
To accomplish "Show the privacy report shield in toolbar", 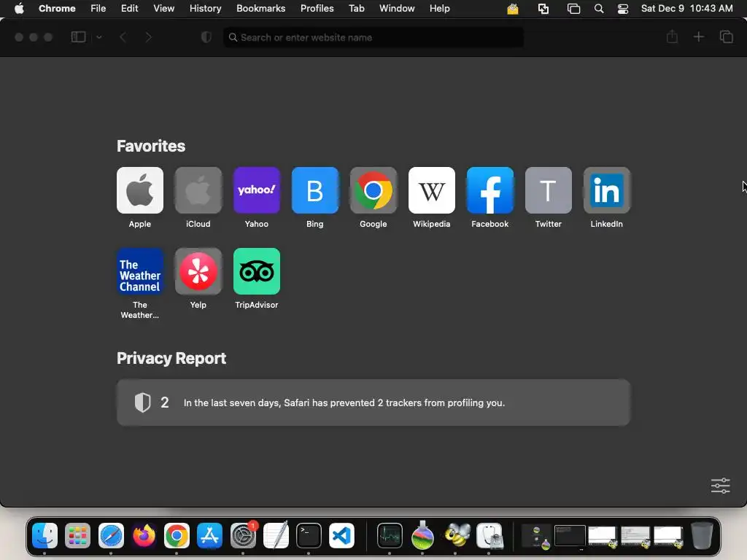I will pos(206,37).
